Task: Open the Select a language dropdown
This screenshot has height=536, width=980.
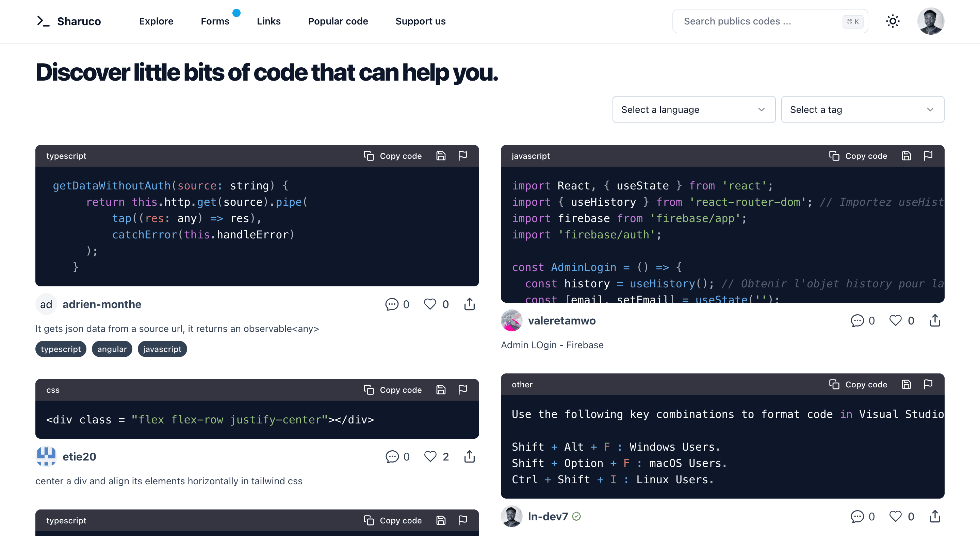Action: (x=693, y=110)
